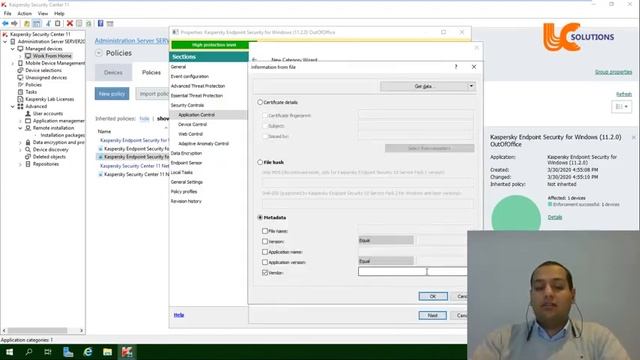Check the File name checkbox
The height and width of the screenshot is (360, 640).
coord(265,231)
